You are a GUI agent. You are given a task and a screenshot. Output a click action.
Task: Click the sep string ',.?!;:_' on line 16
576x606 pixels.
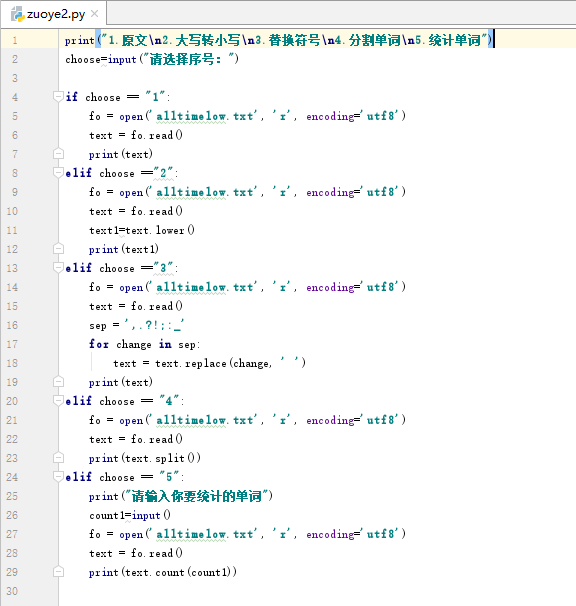[154, 325]
